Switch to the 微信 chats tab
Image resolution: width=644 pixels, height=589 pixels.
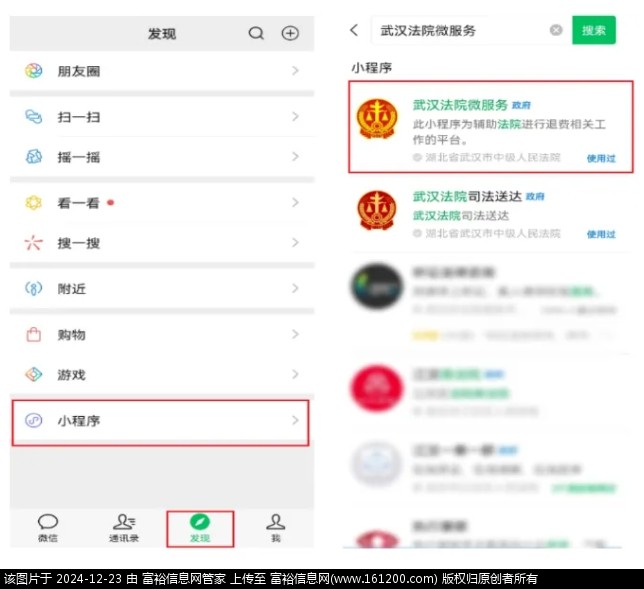[x=48, y=528]
